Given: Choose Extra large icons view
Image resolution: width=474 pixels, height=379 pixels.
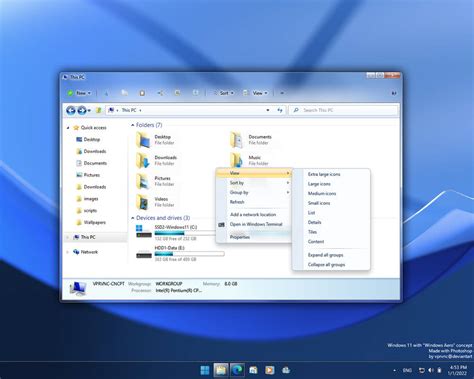Looking at the screenshot, I should (331, 174).
